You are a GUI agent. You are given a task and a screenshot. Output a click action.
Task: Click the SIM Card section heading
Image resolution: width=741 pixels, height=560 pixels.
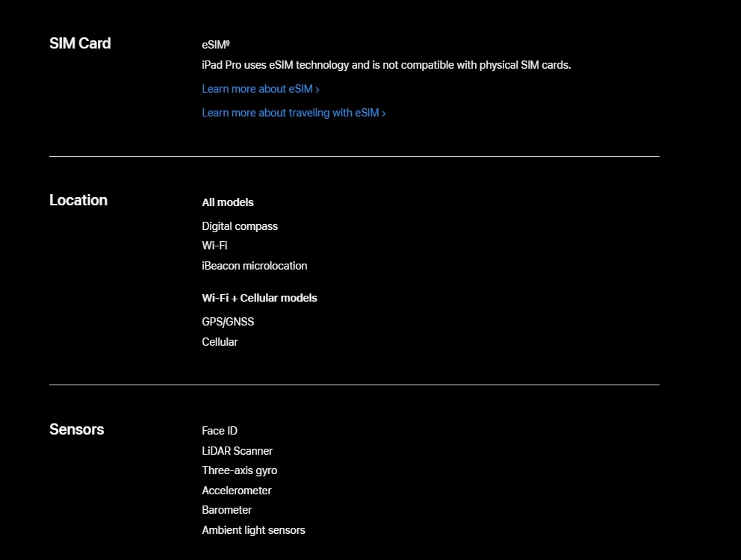(x=80, y=43)
